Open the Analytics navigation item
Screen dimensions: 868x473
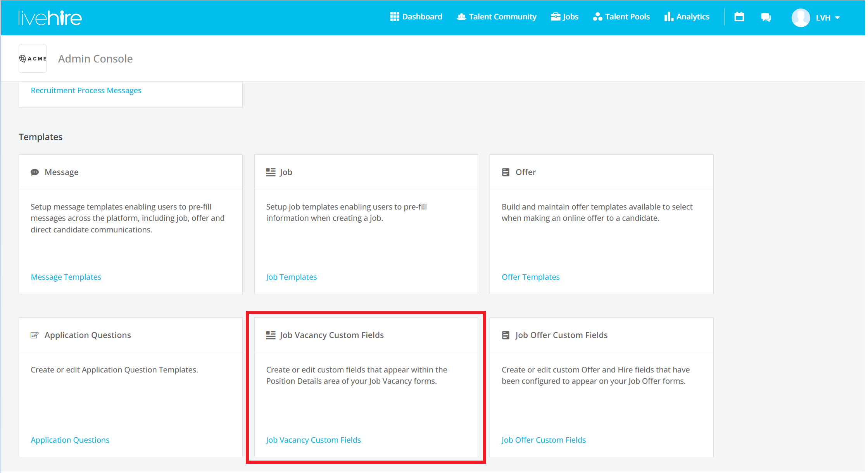687,17
